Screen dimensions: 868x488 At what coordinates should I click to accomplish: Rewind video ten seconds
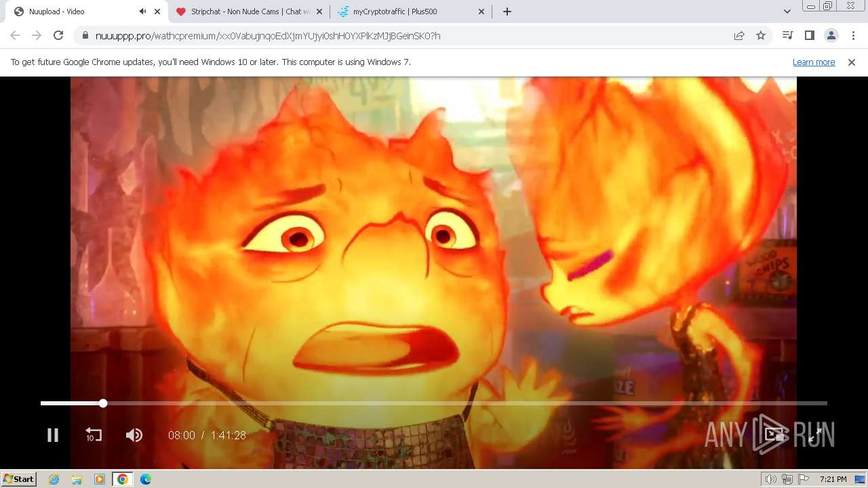[94, 435]
